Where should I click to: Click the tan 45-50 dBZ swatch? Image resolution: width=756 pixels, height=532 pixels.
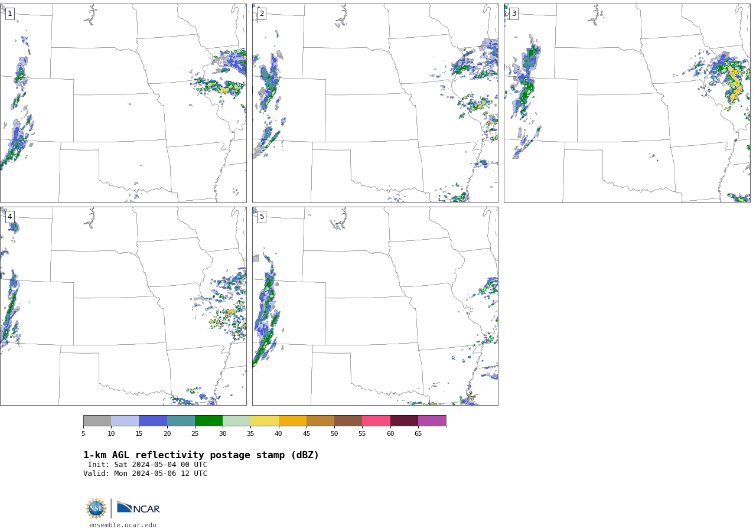coord(320,421)
